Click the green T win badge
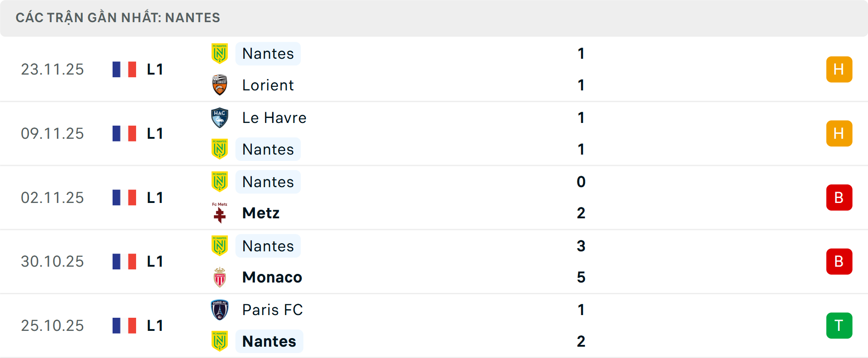This screenshot has width=868, height=358. pos(839,325)
